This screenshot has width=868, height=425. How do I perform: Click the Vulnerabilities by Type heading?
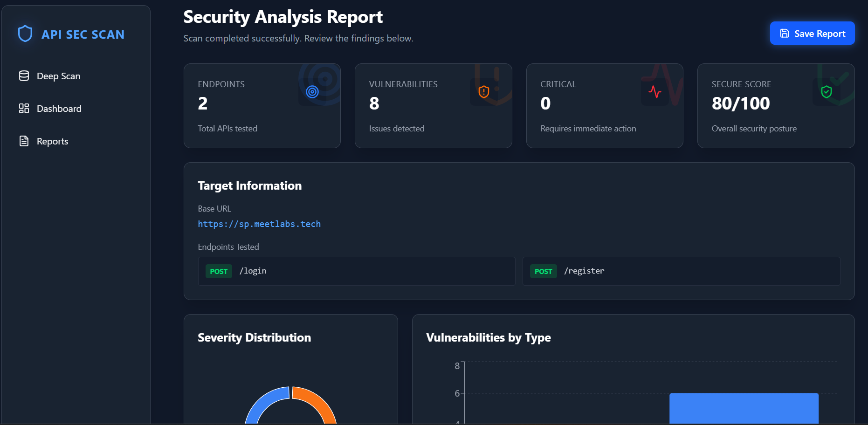488,337
